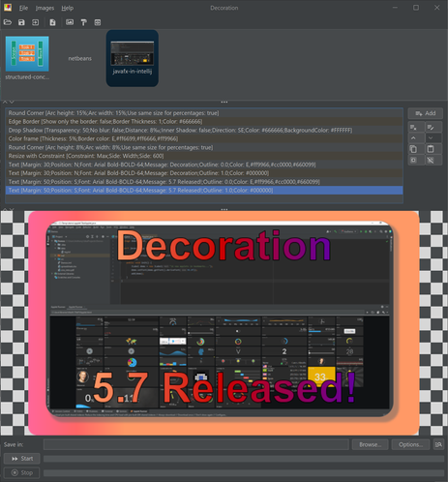Click the icon right of Options button

(x=438, y=444)
